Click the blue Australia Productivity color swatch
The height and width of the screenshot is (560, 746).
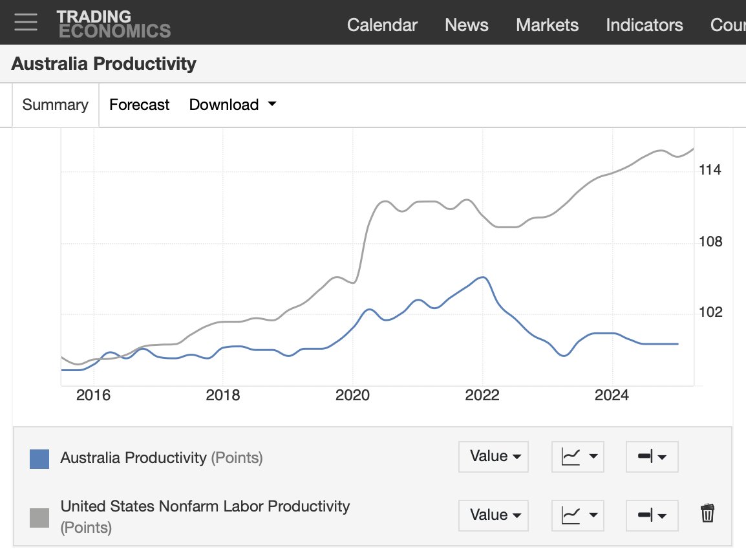click(39, 459)
